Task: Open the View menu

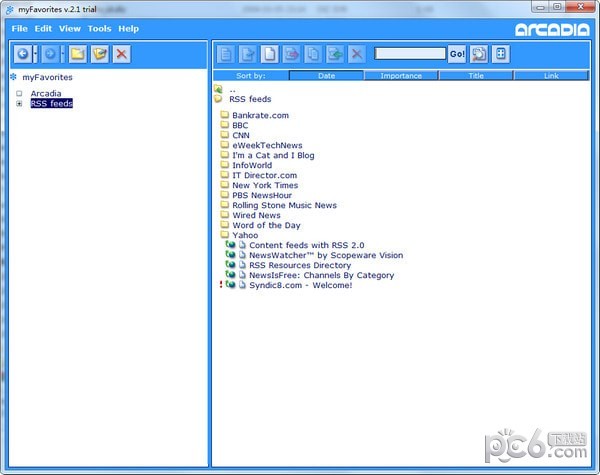Action: point(70,29)
